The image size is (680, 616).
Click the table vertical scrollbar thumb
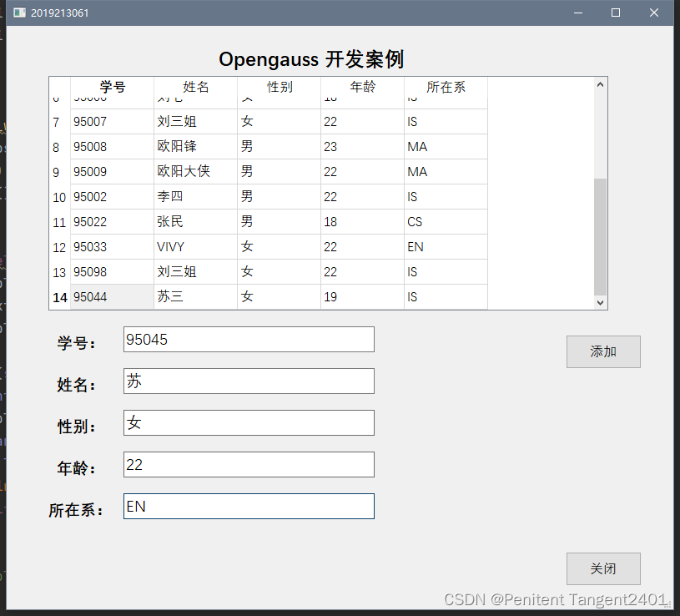point(600,237)
